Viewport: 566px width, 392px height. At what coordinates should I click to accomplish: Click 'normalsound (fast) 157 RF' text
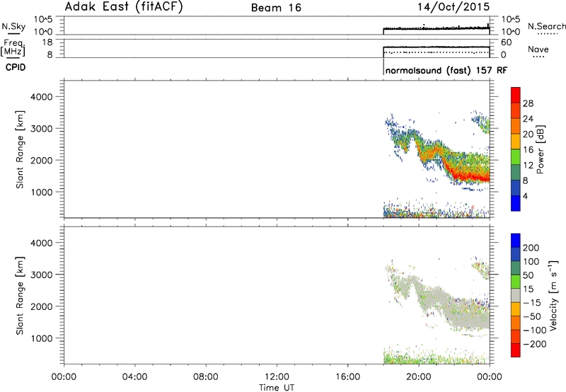[446, 70]
